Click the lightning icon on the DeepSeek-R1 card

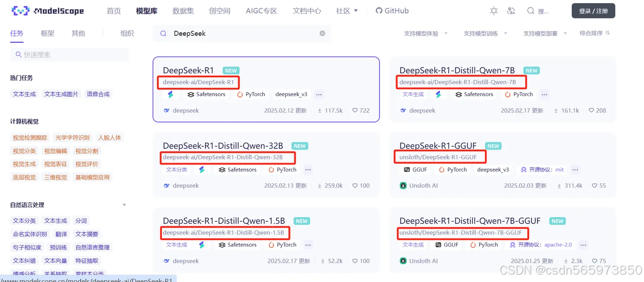point(171,94)
